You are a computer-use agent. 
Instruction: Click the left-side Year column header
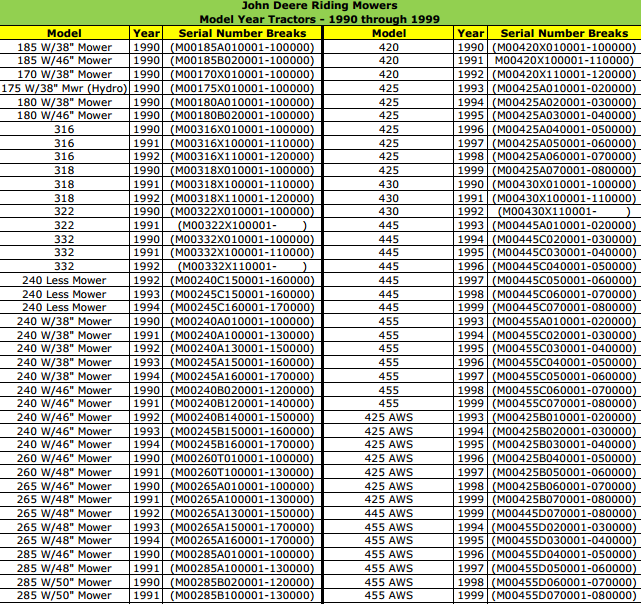point(146,33)
